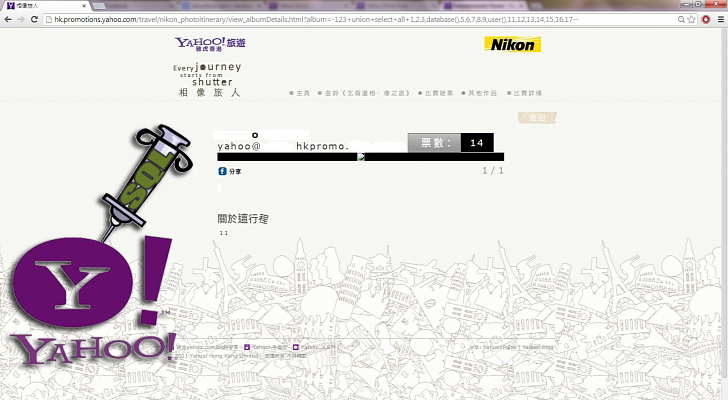Screen dimensions: 728x400
Task: Click the browser forward arrow
Action: tap(21, 19)
